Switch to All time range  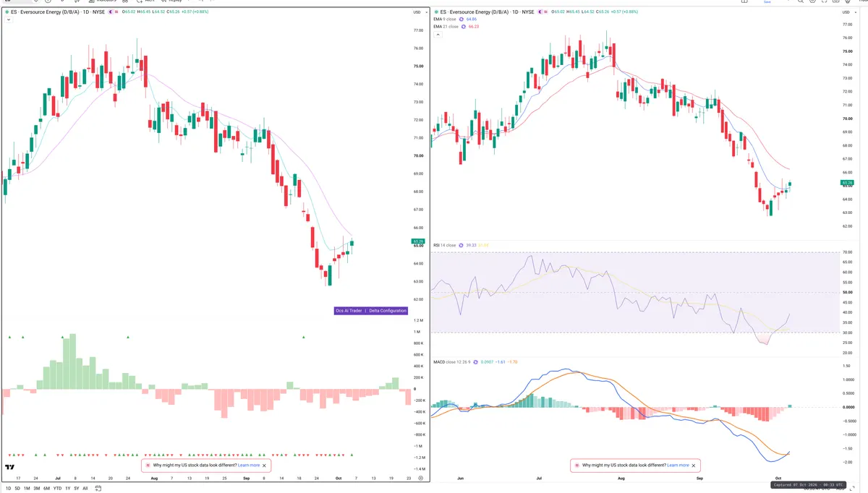(x=85, y=489)
